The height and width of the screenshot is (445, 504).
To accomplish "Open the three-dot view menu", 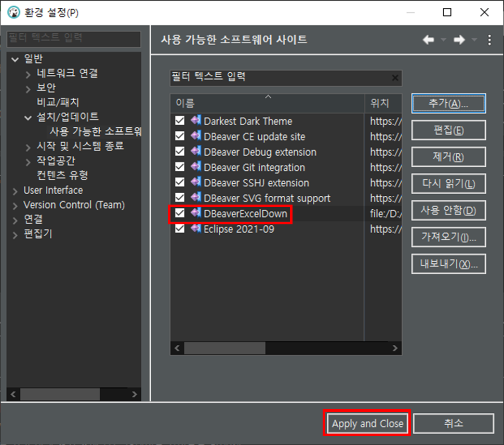I will point(489,40).
